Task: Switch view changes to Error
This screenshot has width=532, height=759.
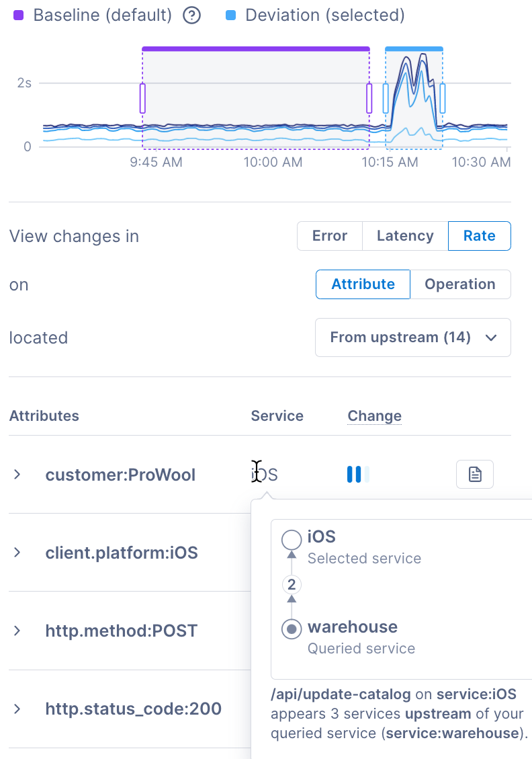Action: [x=329, y=236]
